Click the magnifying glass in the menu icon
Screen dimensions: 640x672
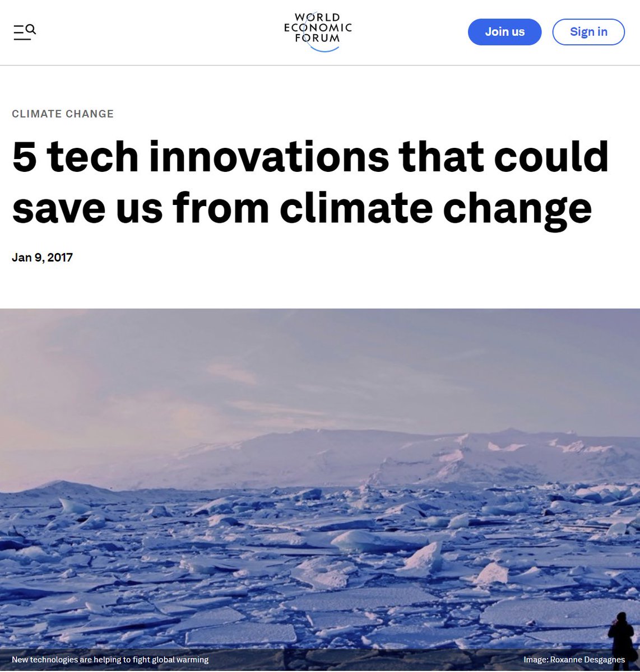tap(31, 29)
